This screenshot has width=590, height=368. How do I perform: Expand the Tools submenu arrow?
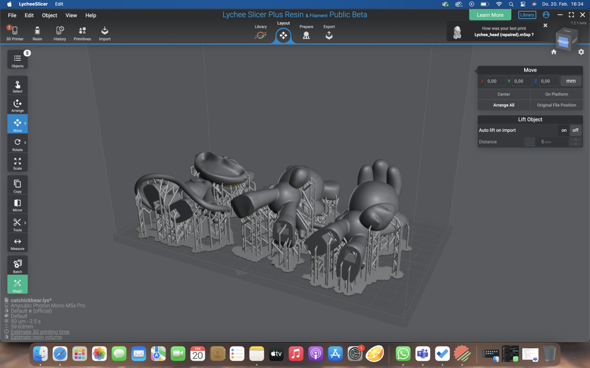pyautogui.click(x=25, y=223)
